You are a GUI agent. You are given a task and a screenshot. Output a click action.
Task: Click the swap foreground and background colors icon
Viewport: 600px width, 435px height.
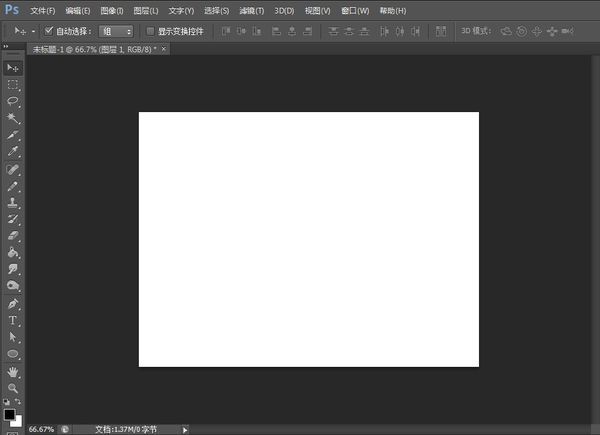(20, 401)
